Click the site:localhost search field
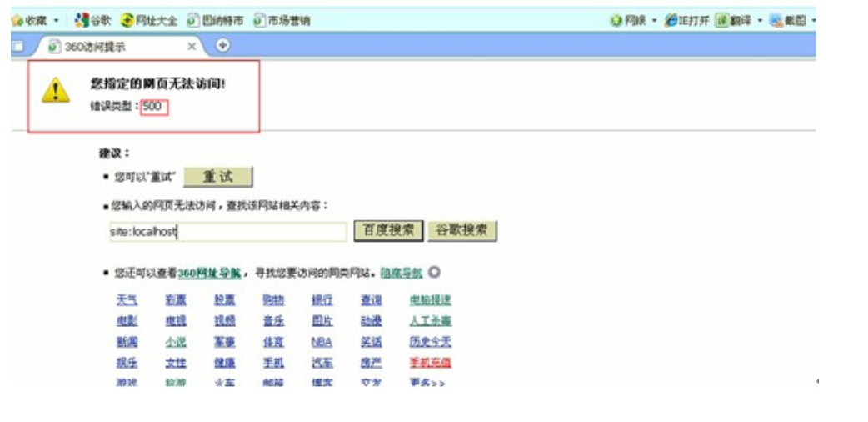Image resolution: width=868 pixels, height=422 pixels. (227, 232)
